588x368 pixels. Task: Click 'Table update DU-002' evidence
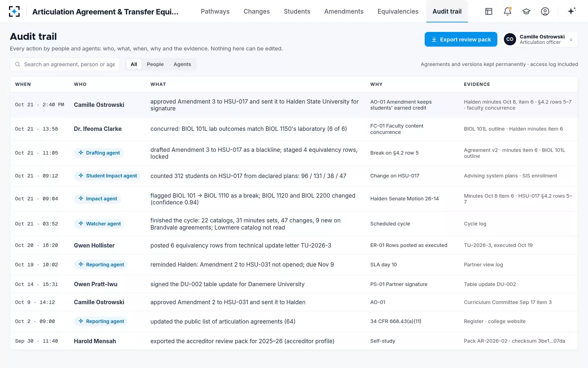click(490, 284)
